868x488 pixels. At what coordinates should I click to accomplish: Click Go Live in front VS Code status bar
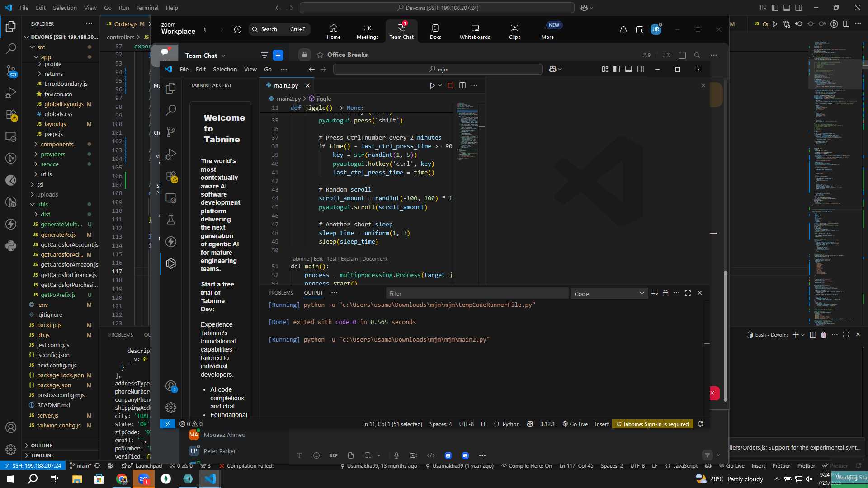pos(575,424)
